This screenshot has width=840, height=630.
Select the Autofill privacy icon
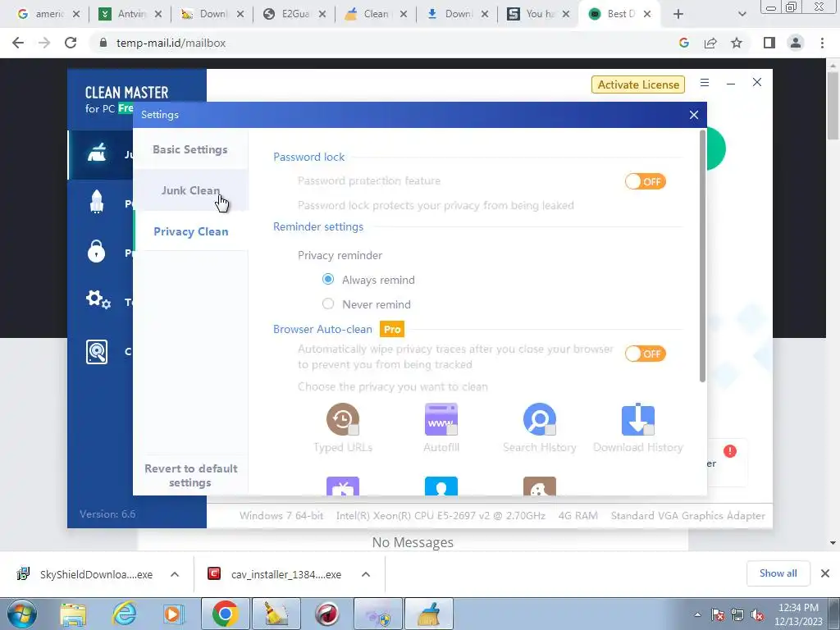coord(441,419)
